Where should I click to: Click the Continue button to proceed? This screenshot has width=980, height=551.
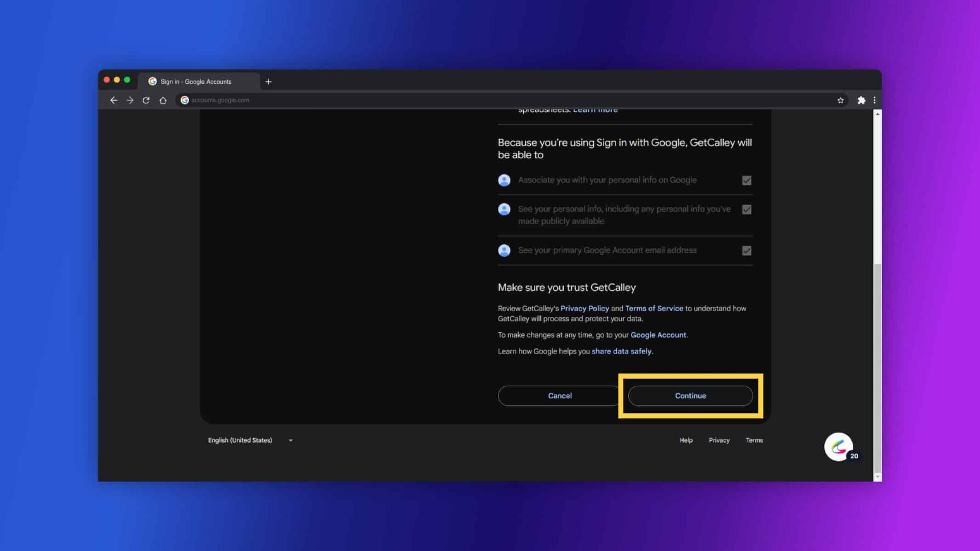coord(690,395)
